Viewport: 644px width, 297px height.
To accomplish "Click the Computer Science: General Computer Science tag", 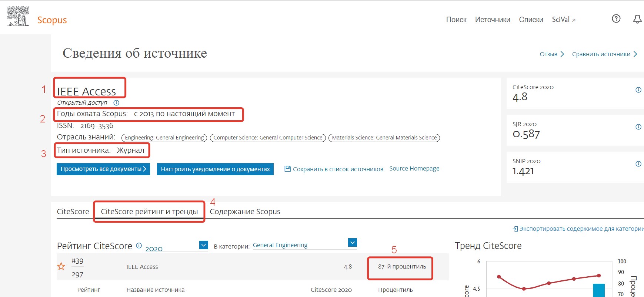I will coord(268,138).
